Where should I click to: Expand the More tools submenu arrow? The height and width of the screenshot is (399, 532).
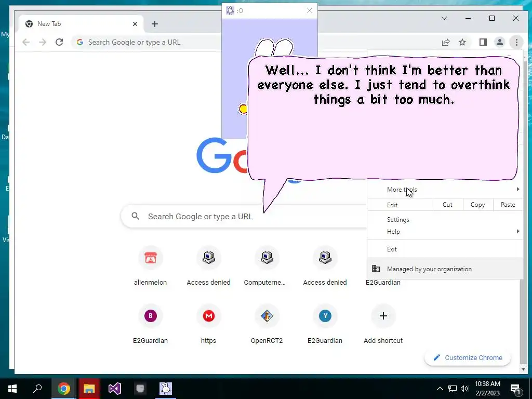tap(518, 189)
